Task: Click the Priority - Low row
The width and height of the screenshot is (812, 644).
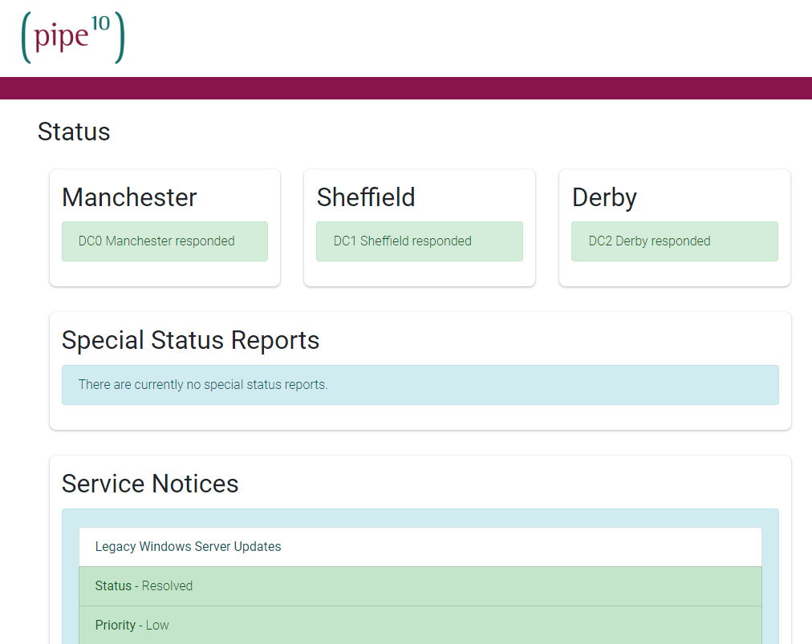Action: (x=420, y=625)
